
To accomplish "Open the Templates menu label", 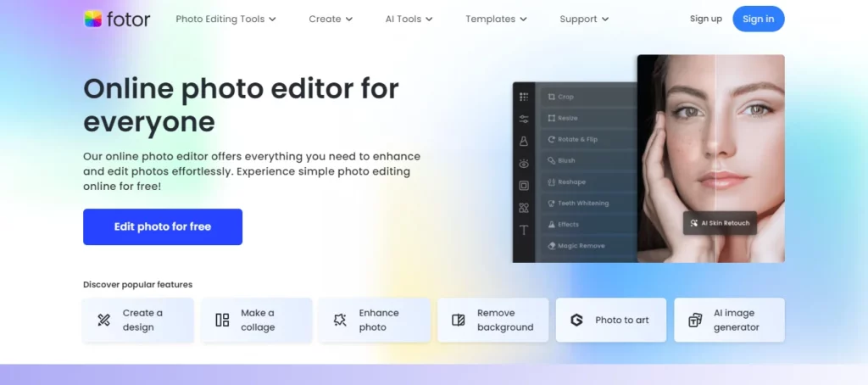I will (x=491, y=19).
